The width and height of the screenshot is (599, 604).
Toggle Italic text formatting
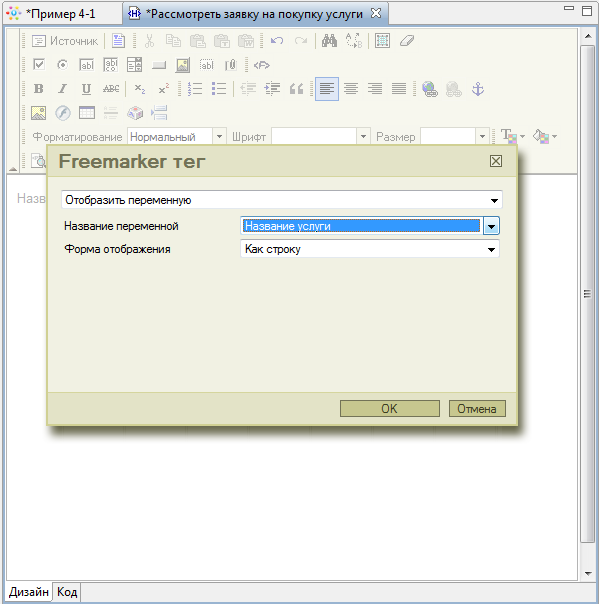[62, 89]
